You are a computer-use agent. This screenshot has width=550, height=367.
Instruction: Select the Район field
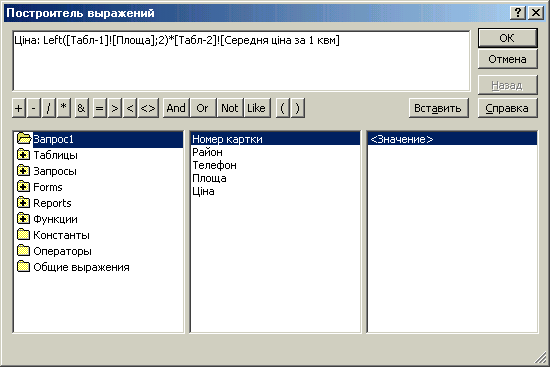[x=275, y=152]
